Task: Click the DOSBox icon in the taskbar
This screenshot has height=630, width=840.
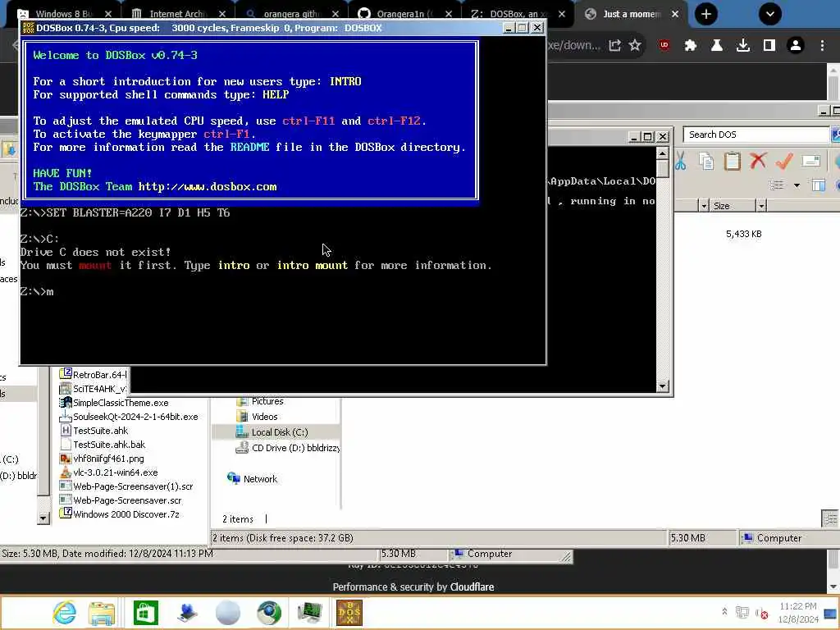Action: [x=349, y=613]
